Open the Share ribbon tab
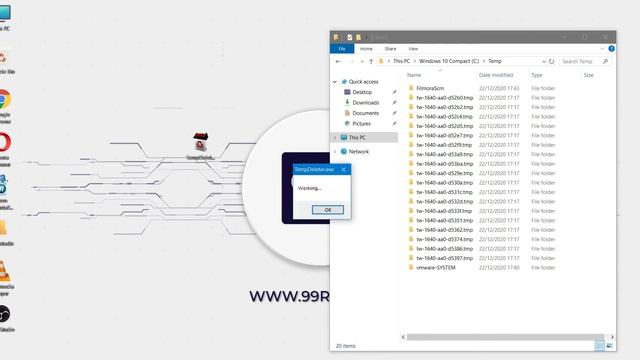The image size is (640, 360). (390, 49)
